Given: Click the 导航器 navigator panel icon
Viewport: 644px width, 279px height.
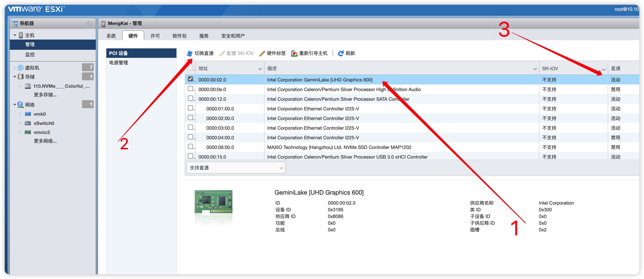Looking at the screenshot, I should pos(15,23).
